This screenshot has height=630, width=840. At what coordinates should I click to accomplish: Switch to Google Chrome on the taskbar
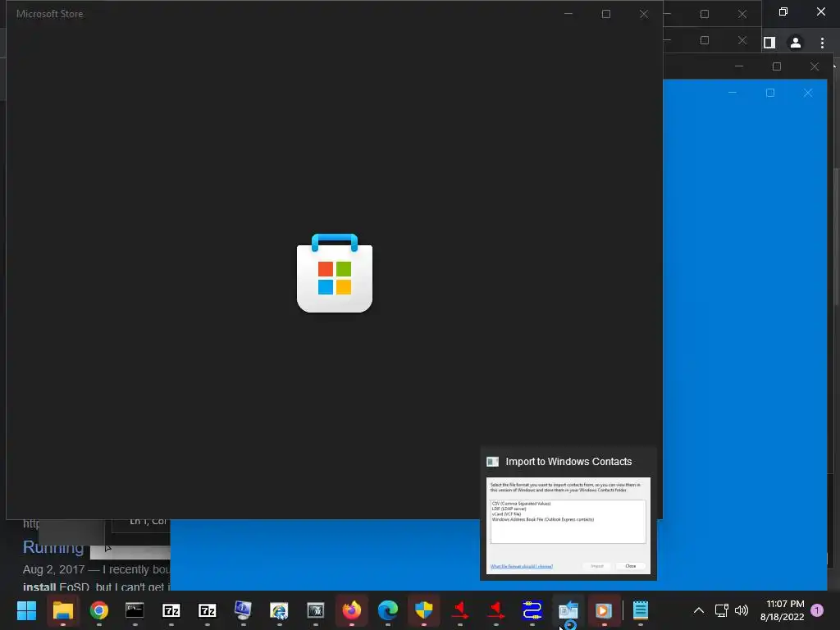click(99, 610)
